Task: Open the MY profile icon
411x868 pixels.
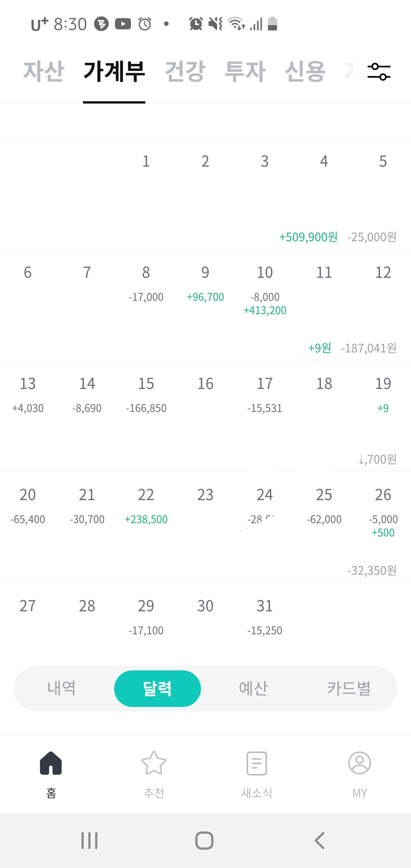Action: [359, 764]
